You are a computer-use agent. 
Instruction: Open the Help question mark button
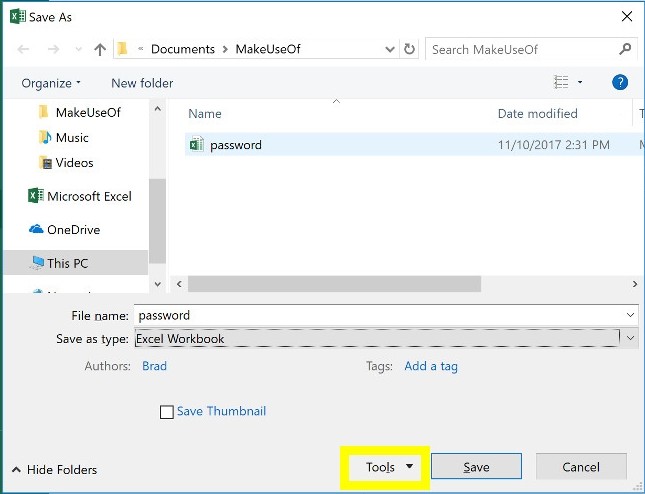(620, 82)
